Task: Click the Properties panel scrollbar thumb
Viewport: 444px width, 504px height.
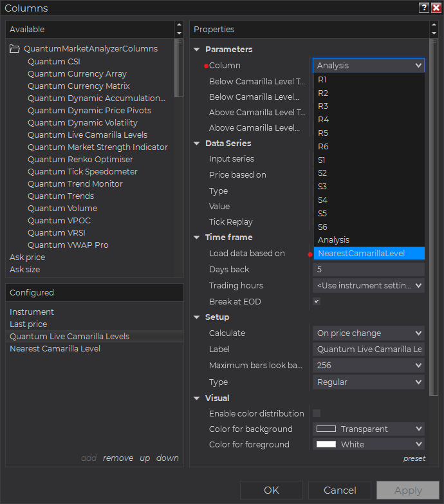Action: pyautogui.click(x=434, y=217)
